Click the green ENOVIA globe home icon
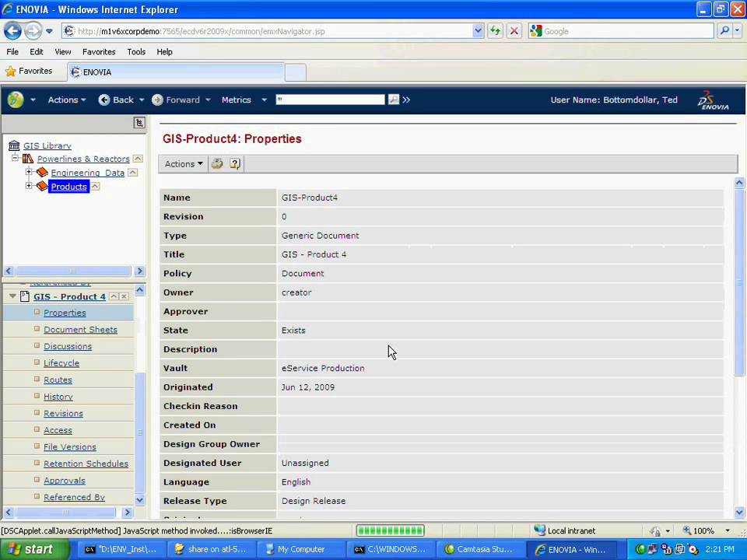747x560 pixels. (x=16, y=100)
